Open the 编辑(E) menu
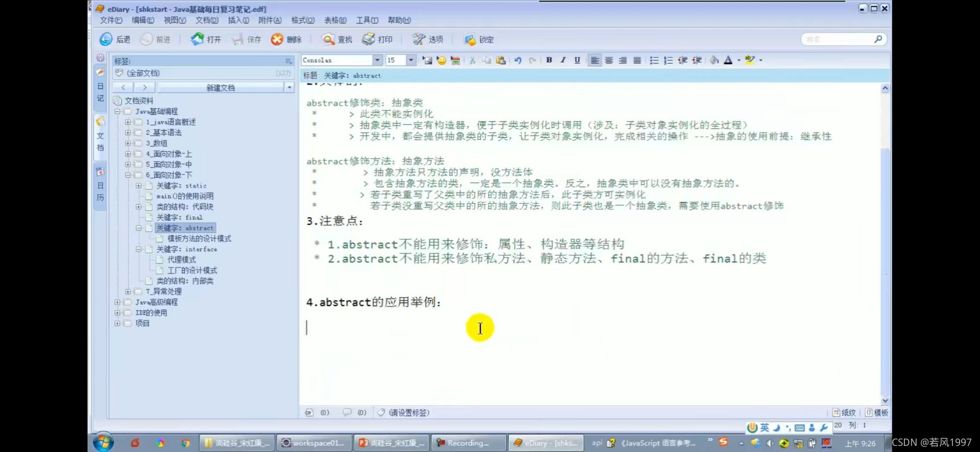This screenshot has height=452, width=980. (143, 20)
